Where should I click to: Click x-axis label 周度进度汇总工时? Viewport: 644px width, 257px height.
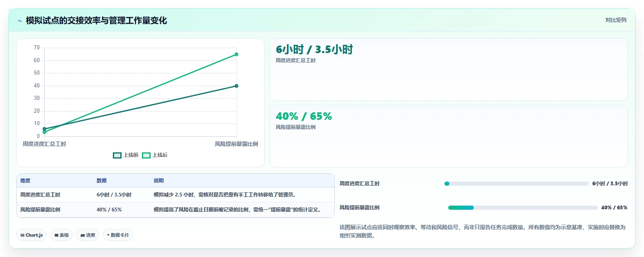pyautogui.click(x=44, y=144)
